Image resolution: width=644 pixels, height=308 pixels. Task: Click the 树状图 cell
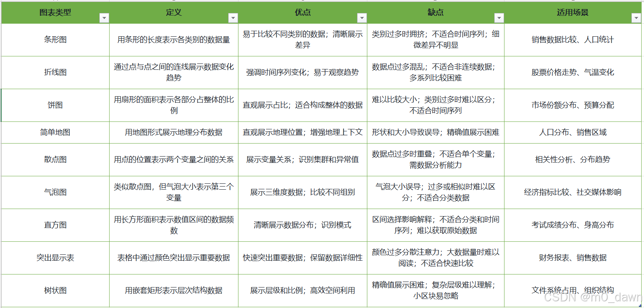point(55,291)
